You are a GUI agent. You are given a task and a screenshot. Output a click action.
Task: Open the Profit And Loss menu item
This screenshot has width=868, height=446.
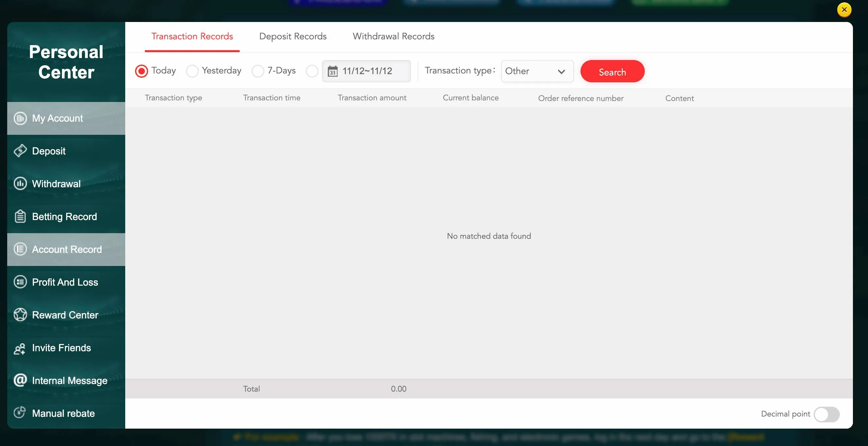click(x=66, y=282)
